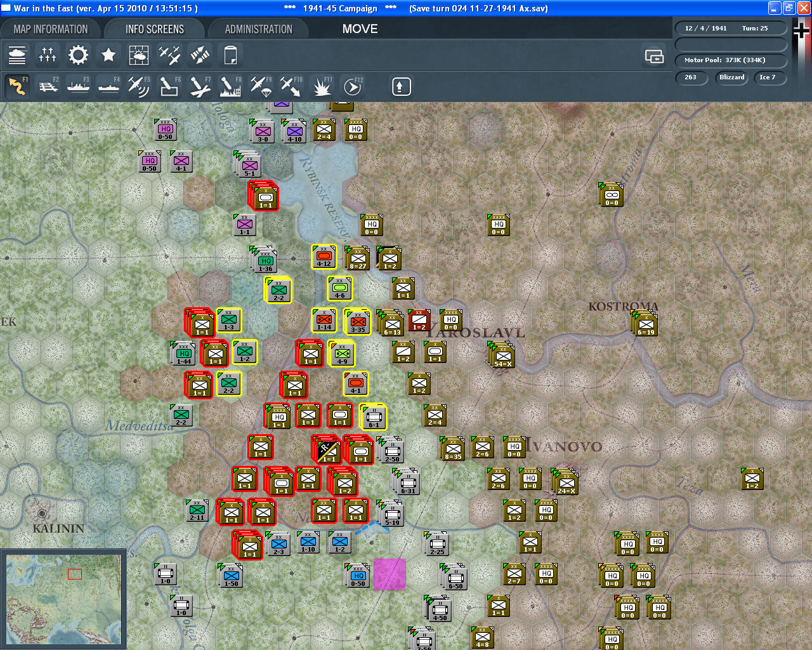Select the F8 bomb city mode

pyautogui.click(x=230, y=86)
